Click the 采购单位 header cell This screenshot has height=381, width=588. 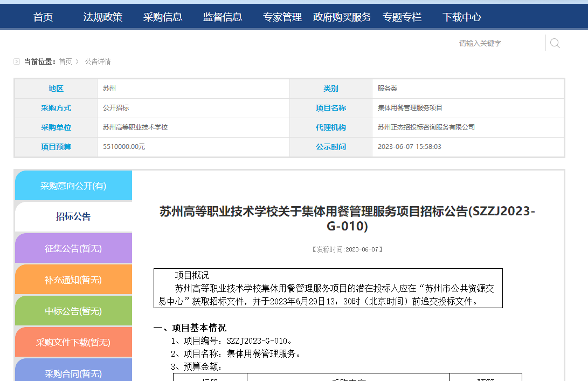[x=56, y=127]
